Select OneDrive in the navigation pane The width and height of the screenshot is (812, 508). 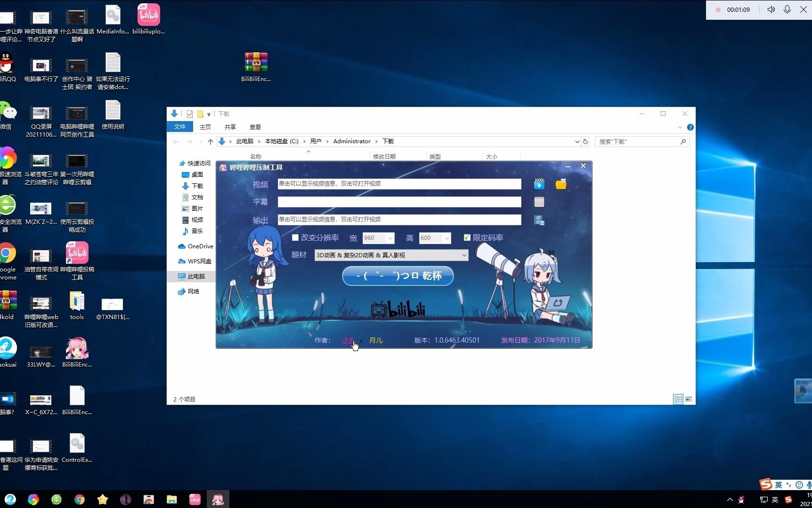pos(195,246)
